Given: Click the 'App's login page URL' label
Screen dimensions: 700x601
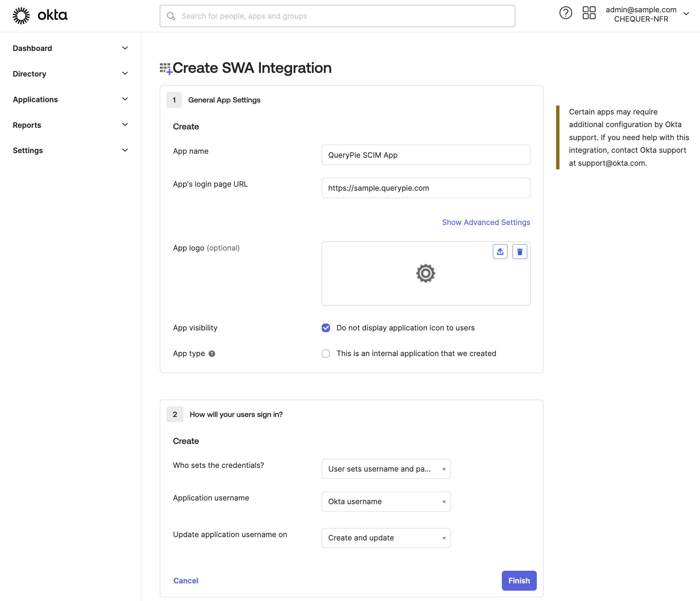Looking at the screenshot, I should pyautogui.click(x=210, y=184).
